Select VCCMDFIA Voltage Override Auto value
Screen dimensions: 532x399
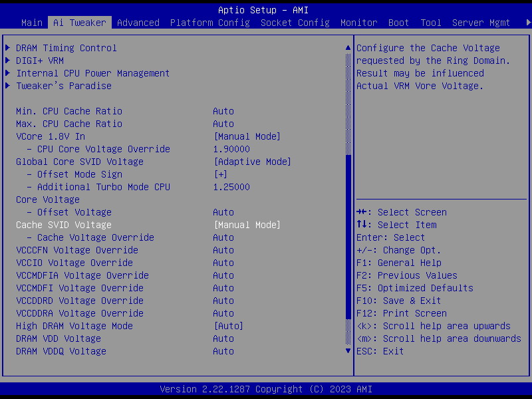pos(223,275)
